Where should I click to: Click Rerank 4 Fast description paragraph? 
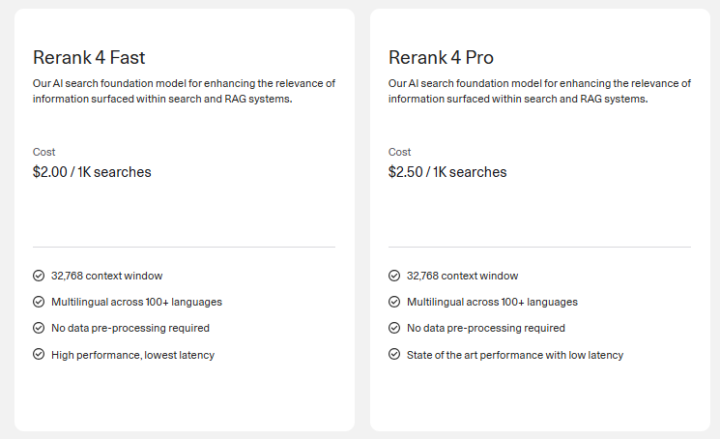pos(183,90)
